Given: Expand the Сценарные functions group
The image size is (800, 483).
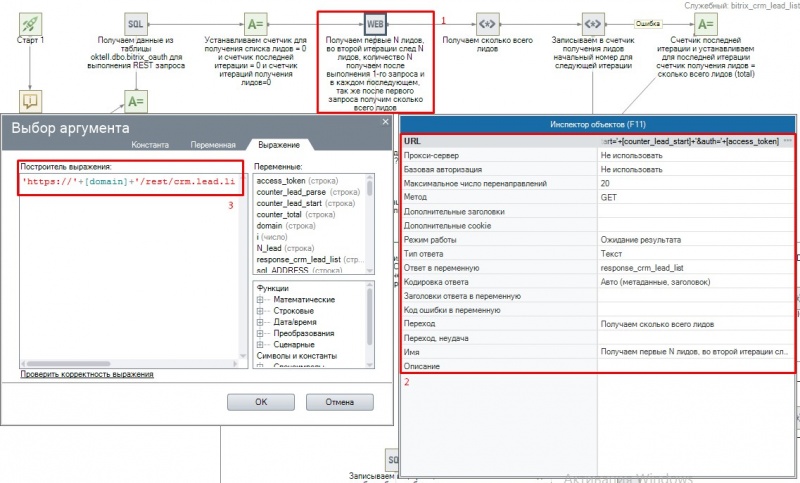Looking at the screenshot, I should [260, 344].
